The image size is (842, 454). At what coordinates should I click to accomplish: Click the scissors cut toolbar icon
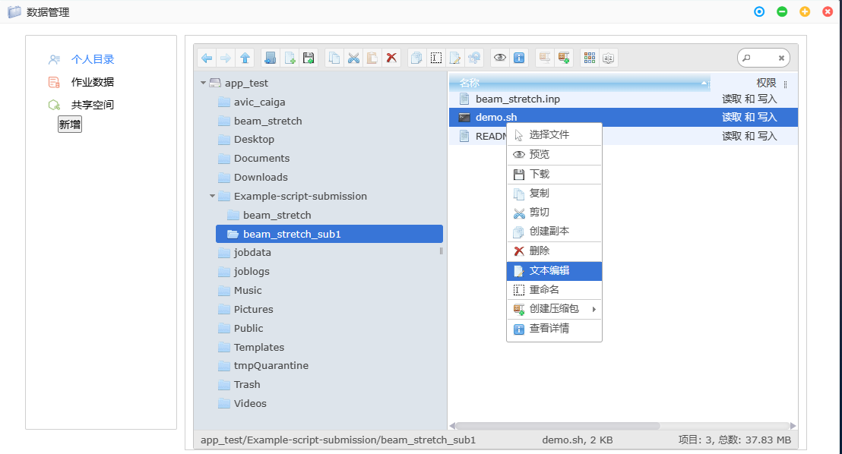[353, 58]
